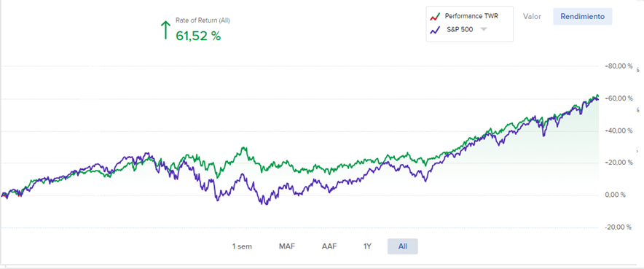Click the Rate of Return (All) label
The height and width of the screenshot is (269, 644).
(x=203, y=20)
